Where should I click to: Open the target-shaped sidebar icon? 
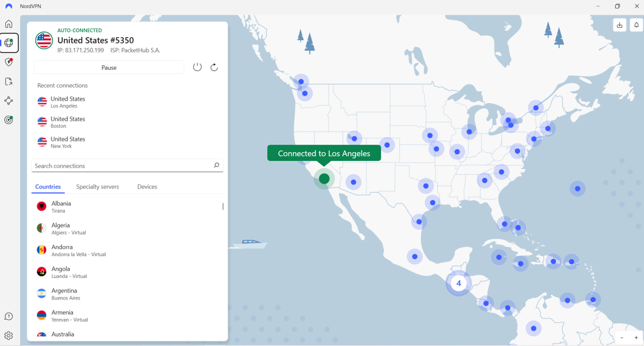point(9,120)
